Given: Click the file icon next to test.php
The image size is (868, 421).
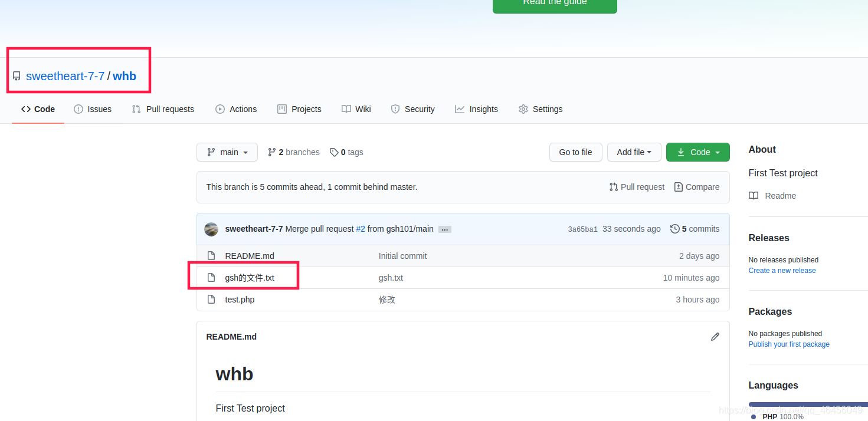Looking at the screenshot, I should coord(211,300).
